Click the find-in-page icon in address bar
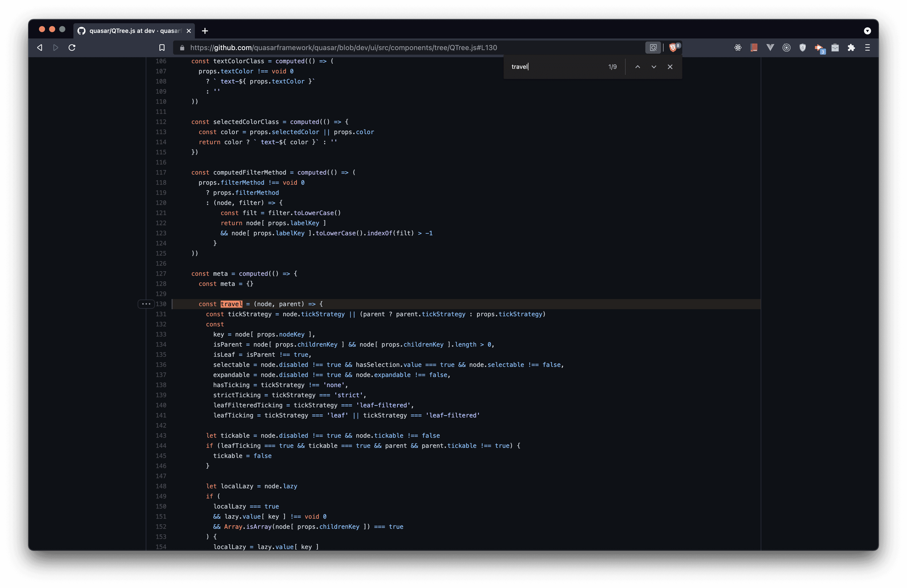Viewport: 907px width, 588px height. tap(653, 48)
